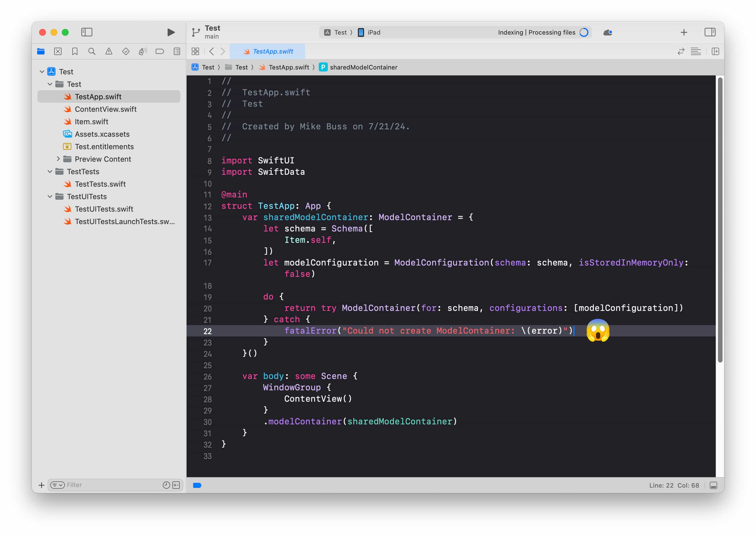The image size is (756, 535).
Task: Run the app with the play button
Action: (170, 32)
